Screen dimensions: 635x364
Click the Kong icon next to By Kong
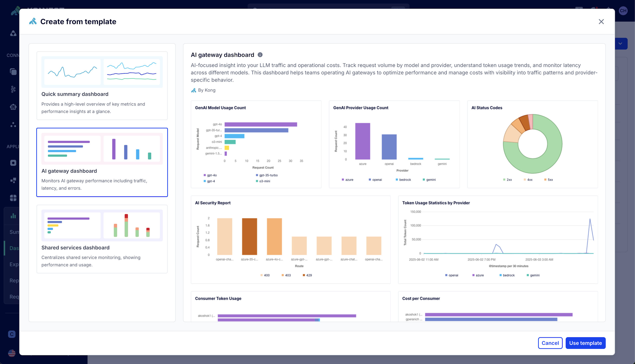(193, 90)
